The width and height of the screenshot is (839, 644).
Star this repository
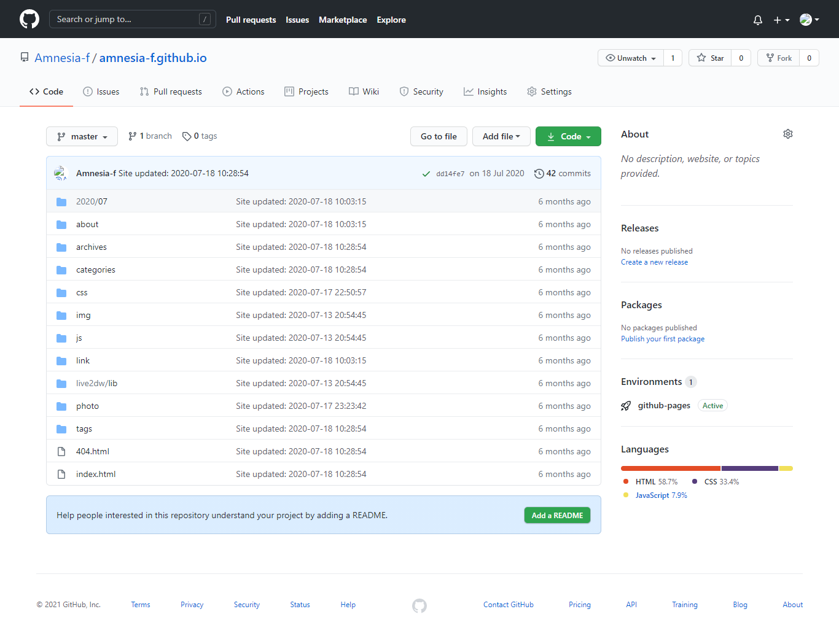[x=710, y=58]
